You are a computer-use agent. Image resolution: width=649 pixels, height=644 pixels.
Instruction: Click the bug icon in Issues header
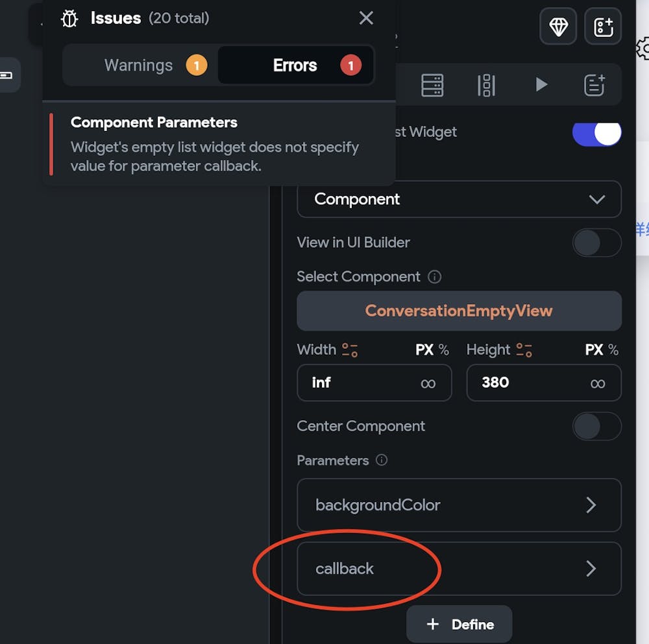[69, 18]
